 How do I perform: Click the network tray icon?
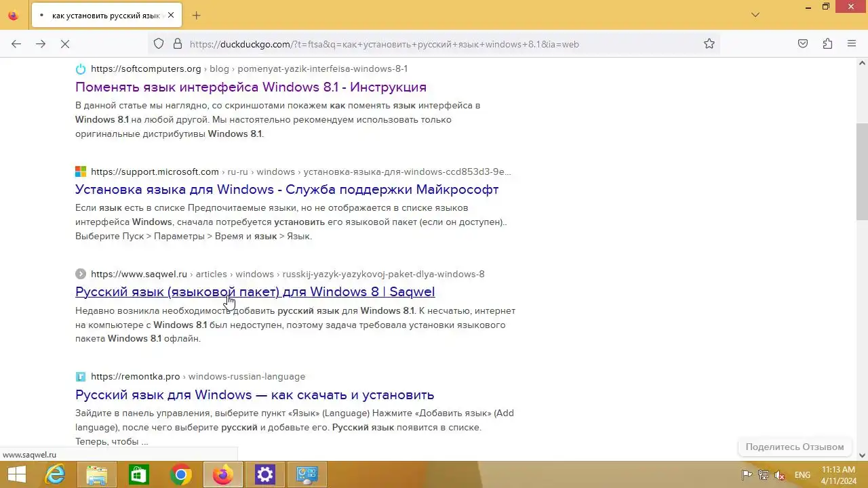click(764, 475)
